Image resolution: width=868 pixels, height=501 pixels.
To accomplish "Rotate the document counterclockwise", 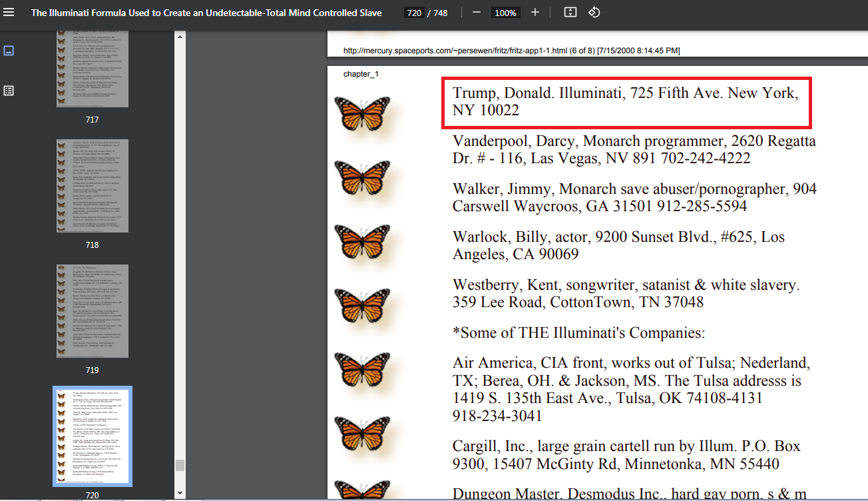I will tap(594, 13).
